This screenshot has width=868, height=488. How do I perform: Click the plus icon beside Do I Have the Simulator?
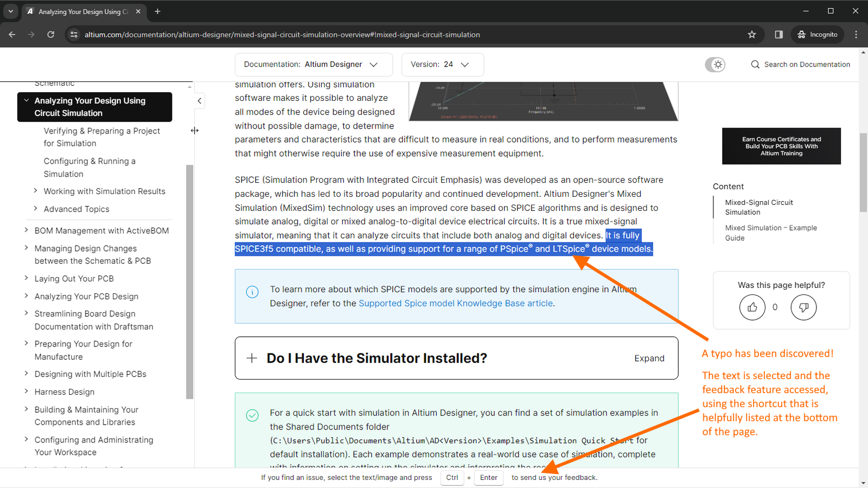click(252, 358)
